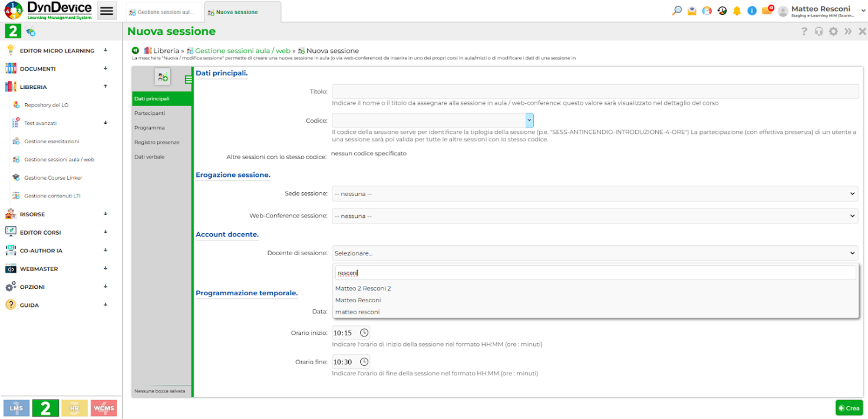Open the notifications bell
This screenshot has width=868, height=419.
point(737,11)
